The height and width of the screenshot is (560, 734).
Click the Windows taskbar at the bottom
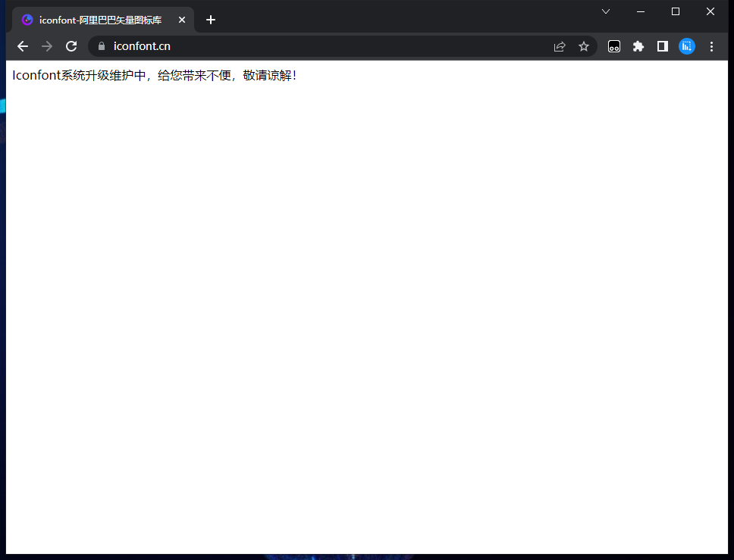[367, 555]
